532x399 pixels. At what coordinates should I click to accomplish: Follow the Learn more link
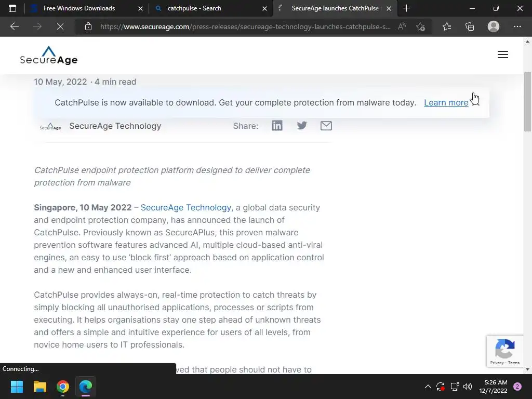point(446,102)
